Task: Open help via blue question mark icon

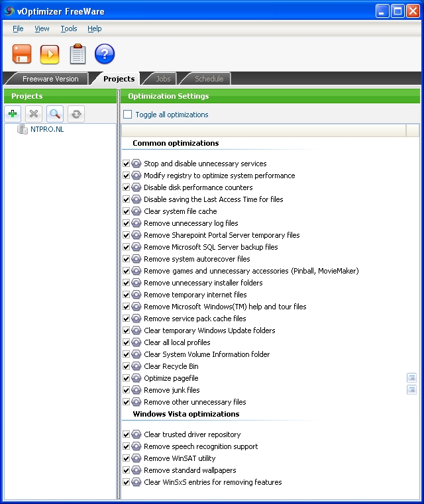Action: (x=105, y=54)
